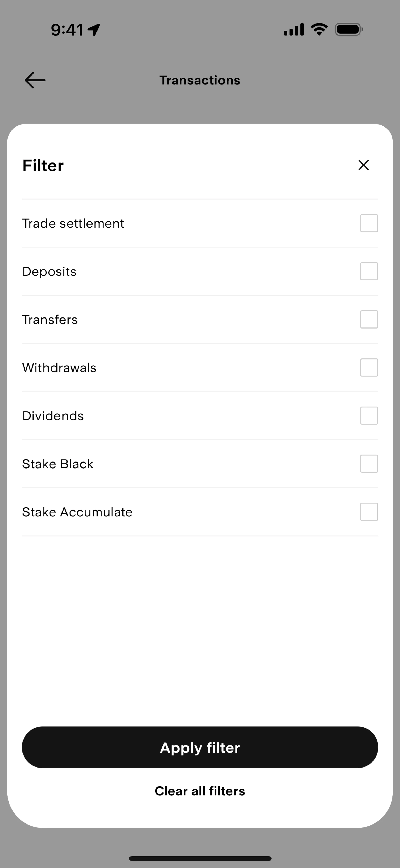
Task: Select the Withdrawals checkbox
Action: click(x=369, y=367)
